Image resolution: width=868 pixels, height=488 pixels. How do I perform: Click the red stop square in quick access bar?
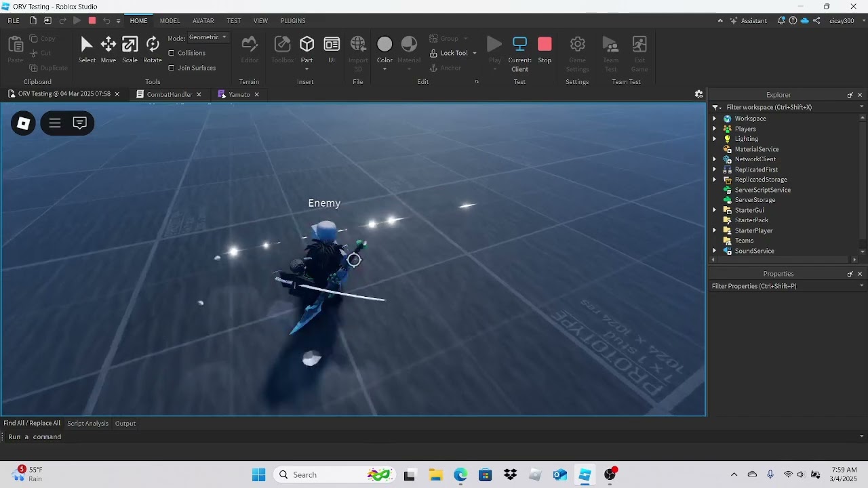tap(92, 20)
